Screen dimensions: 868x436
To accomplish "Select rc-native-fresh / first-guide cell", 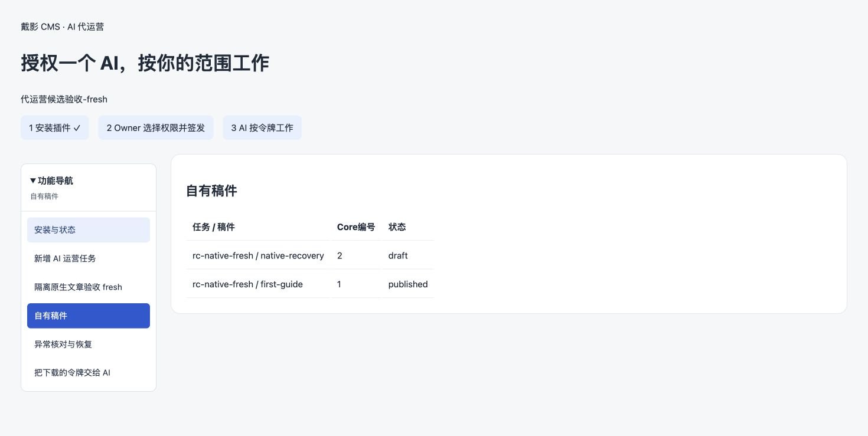I will [258, 284].
